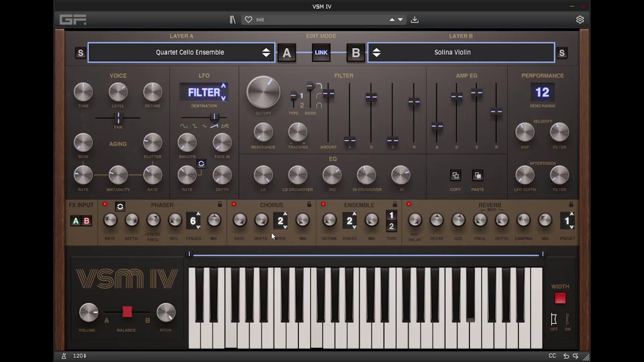The height and width of the screenshot is (362, 644).
Task: Select the random noise LFO waveform
Action: click(x=225, y=126)
